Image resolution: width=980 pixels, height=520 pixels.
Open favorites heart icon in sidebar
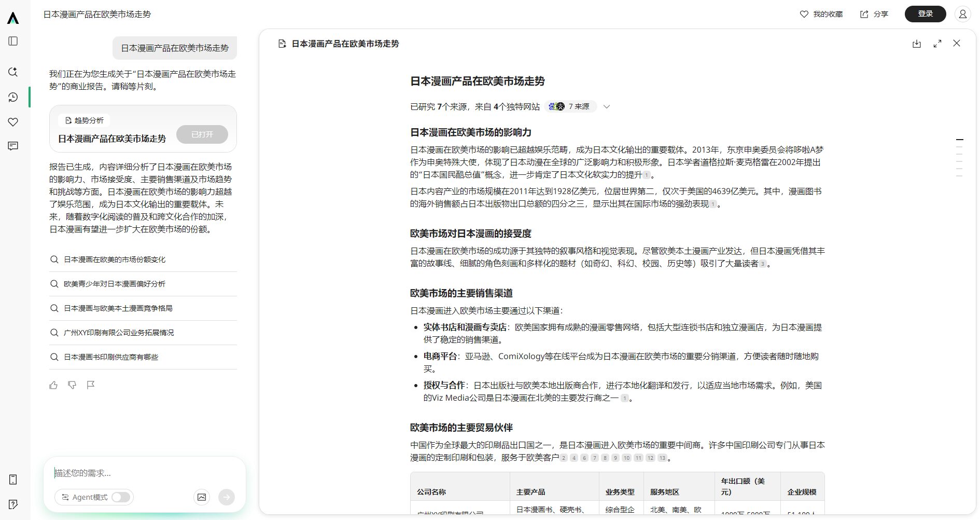(13, 122)
